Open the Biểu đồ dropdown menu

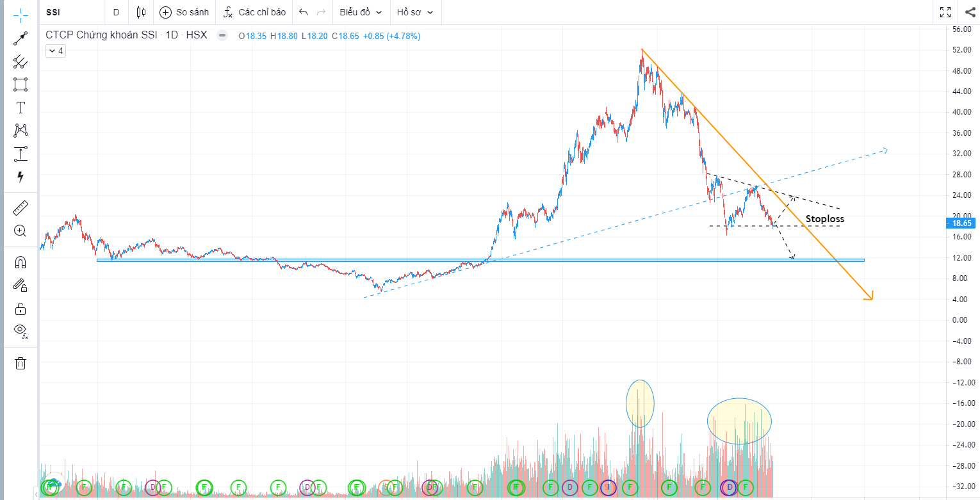(x=361, y=12)
